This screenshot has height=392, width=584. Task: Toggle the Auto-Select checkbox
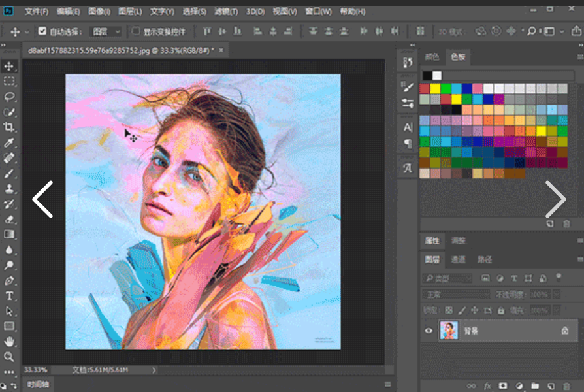click(x=42, y=31)
